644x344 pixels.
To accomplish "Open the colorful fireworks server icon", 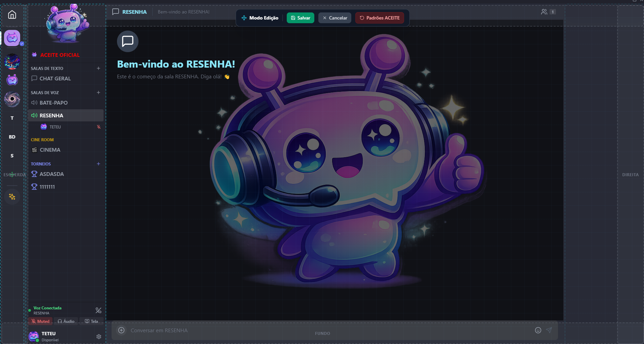I will [12, 61].
